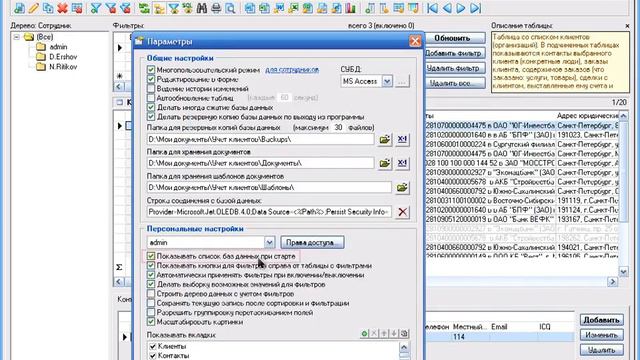Enable change history tracking checkbox
Viewport: 640px width, 360px height.
pyautogui.click(x=151, y=89)
